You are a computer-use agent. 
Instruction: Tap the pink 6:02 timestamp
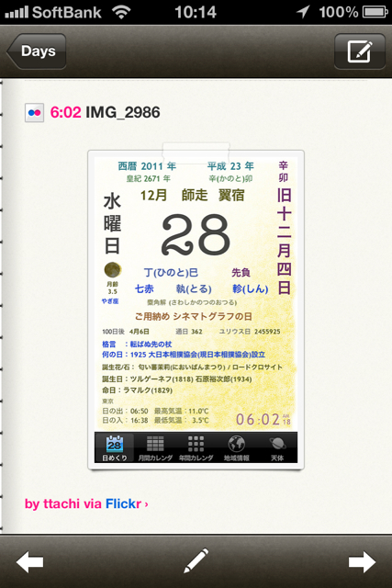[x=65, y=112]
